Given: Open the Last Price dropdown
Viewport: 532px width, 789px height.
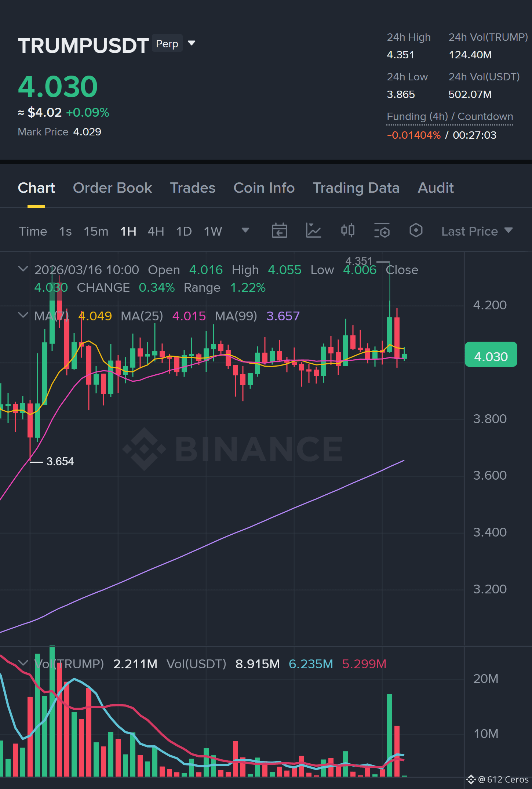Looking at the screenshot, I should [x=477, y=231].
